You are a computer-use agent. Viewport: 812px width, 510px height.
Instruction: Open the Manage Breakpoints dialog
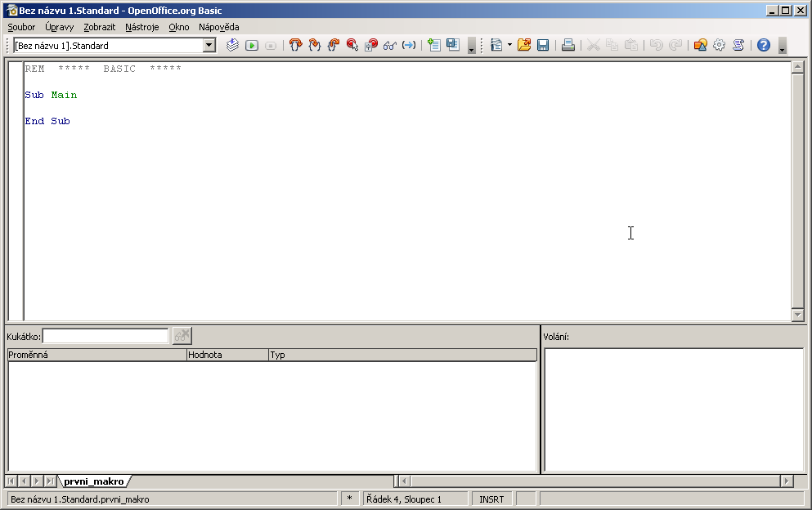click(371, 46)
